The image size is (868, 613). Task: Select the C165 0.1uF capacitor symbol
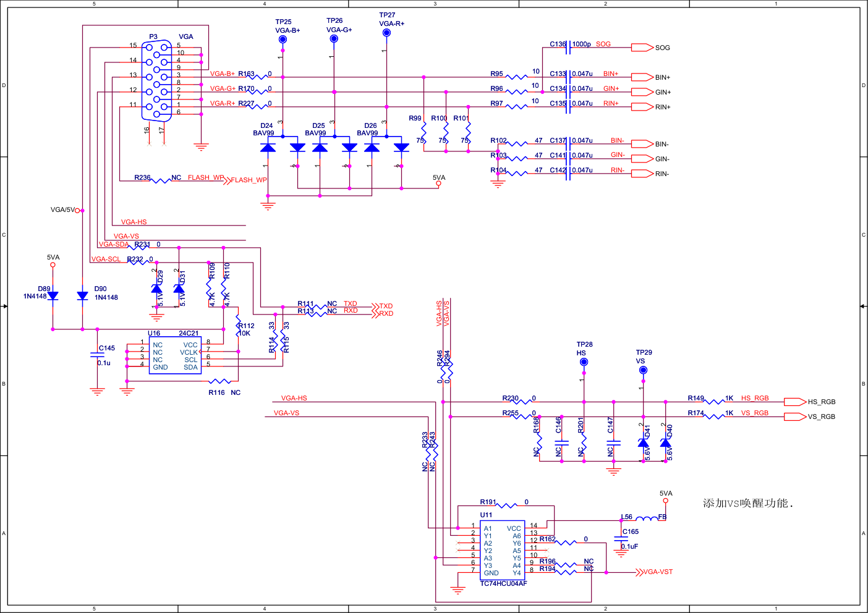(621, 539)
